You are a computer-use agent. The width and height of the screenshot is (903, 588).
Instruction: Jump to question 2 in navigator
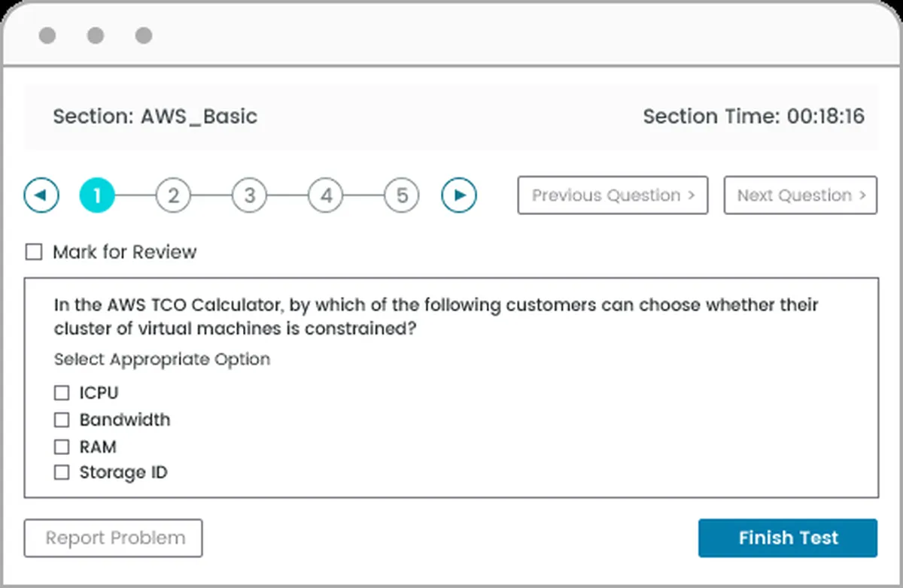coord(173,195)
